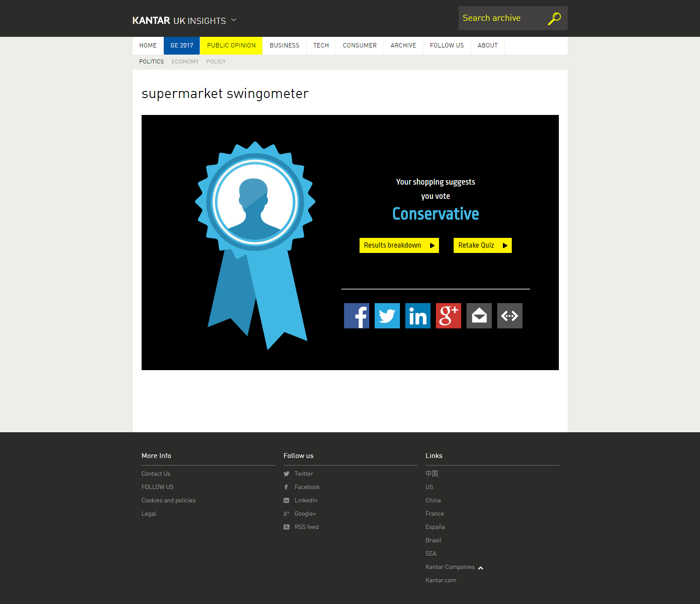This screenshot has height=604, width=700.
Task: Open the ABOUT menu item
Action: click(x=488, y=45)
